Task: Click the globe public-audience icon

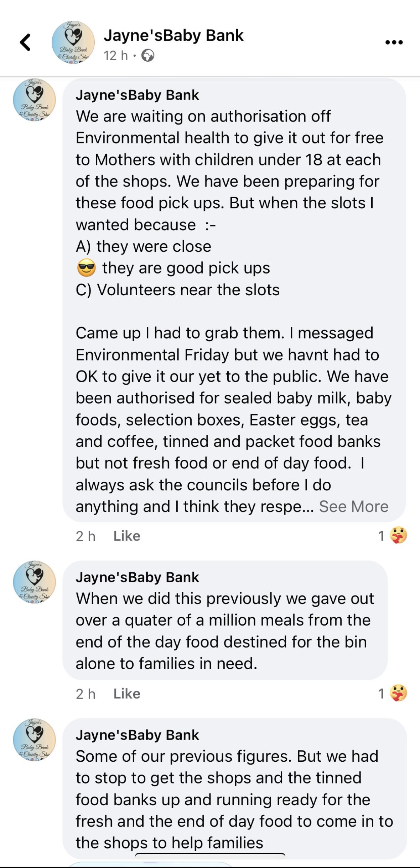Action: pos(148,56)
